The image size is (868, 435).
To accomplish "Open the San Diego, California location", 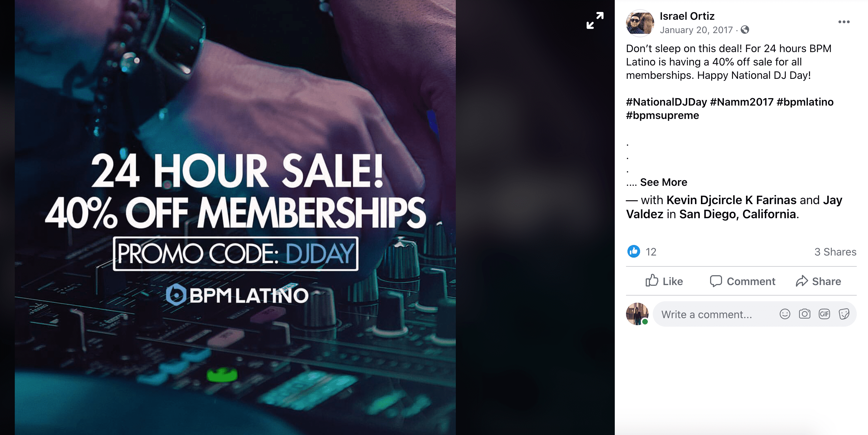I will (738, 214).
